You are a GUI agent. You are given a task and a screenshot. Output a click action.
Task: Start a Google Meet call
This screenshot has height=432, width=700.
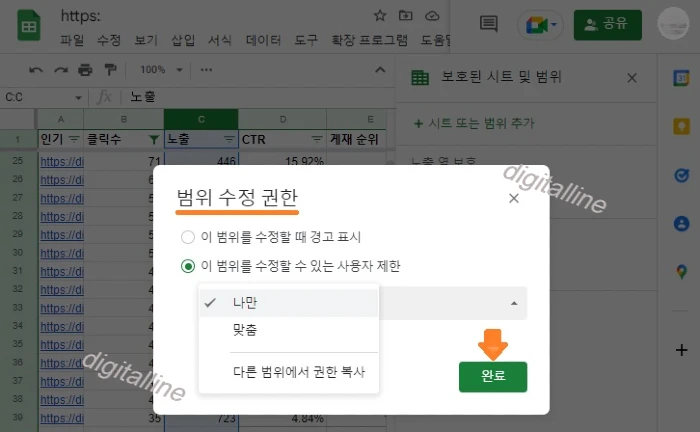pos(541,25)
